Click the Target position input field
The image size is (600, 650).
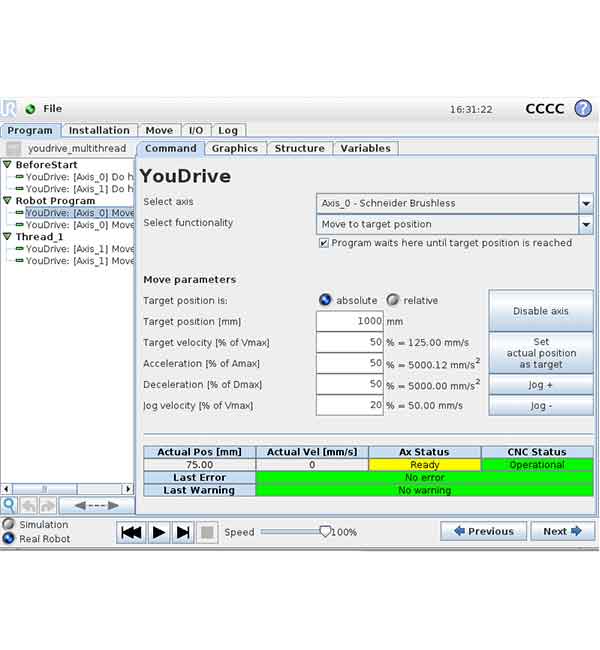(350, 321)
